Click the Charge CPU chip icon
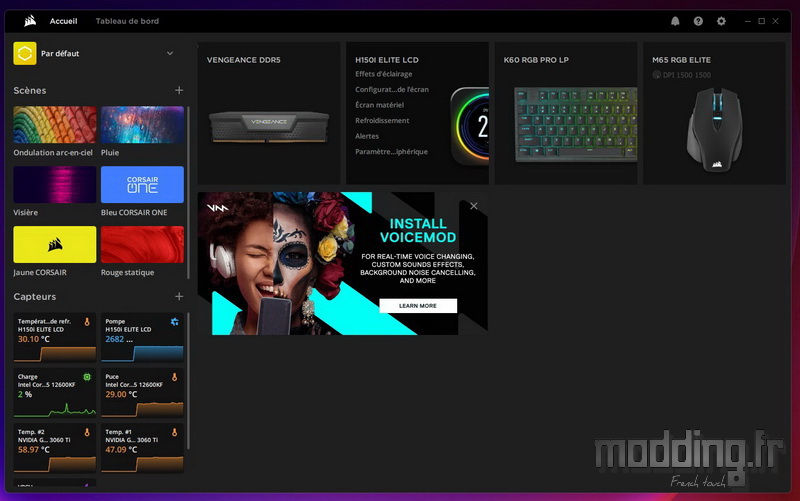The image size is (800, 501). point(87,377)
